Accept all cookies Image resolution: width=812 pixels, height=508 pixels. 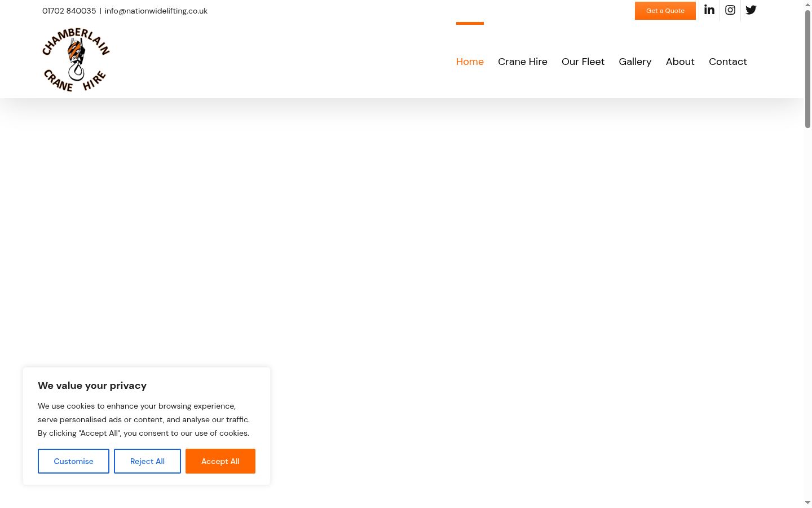tap(220, 461)
